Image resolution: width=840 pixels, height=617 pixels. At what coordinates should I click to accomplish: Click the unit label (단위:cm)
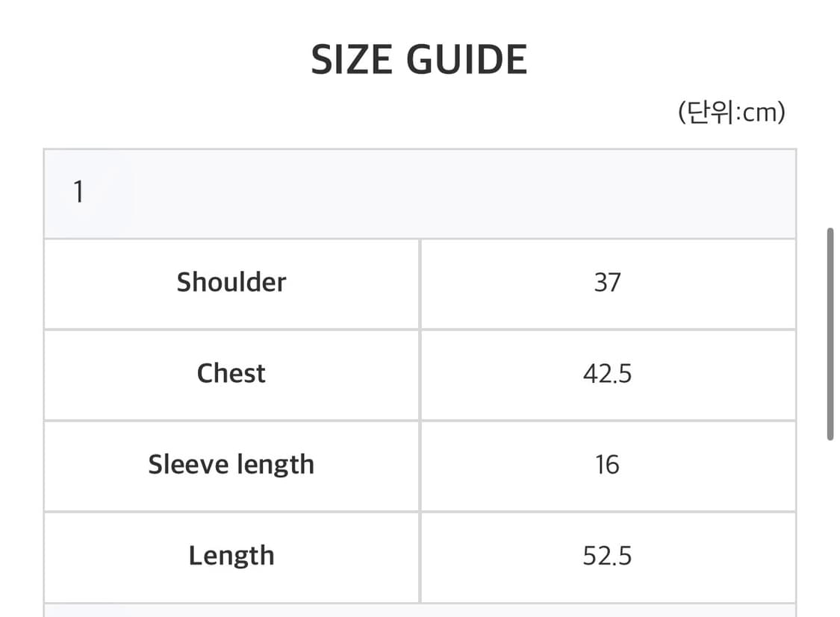[731, 113]
